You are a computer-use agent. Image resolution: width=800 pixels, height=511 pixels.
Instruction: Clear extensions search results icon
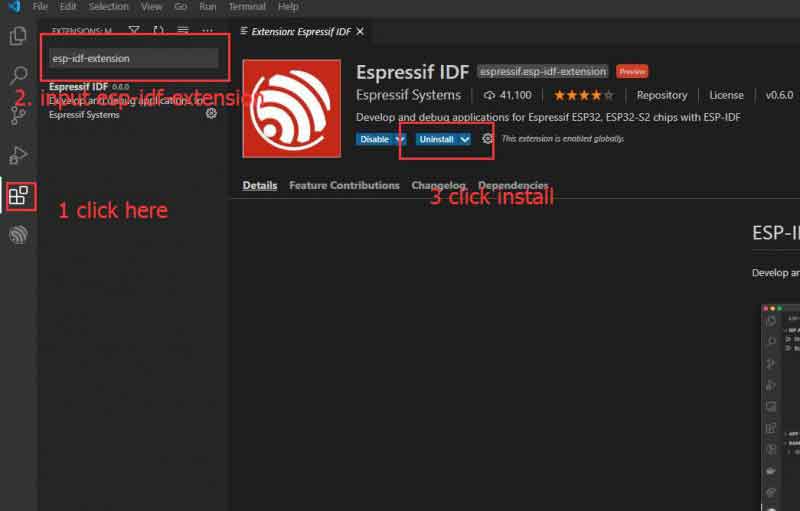tap(183, 31)
